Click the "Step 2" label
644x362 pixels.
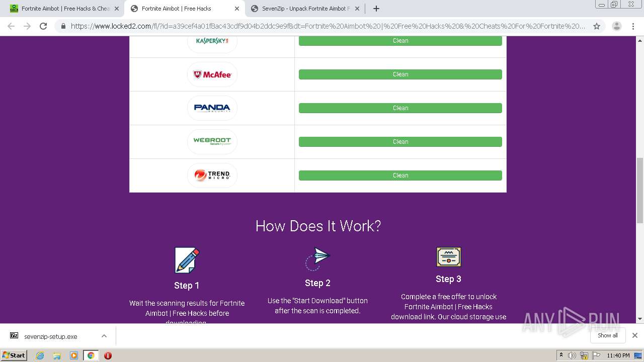pyautogui.click(x=317, y=283)
